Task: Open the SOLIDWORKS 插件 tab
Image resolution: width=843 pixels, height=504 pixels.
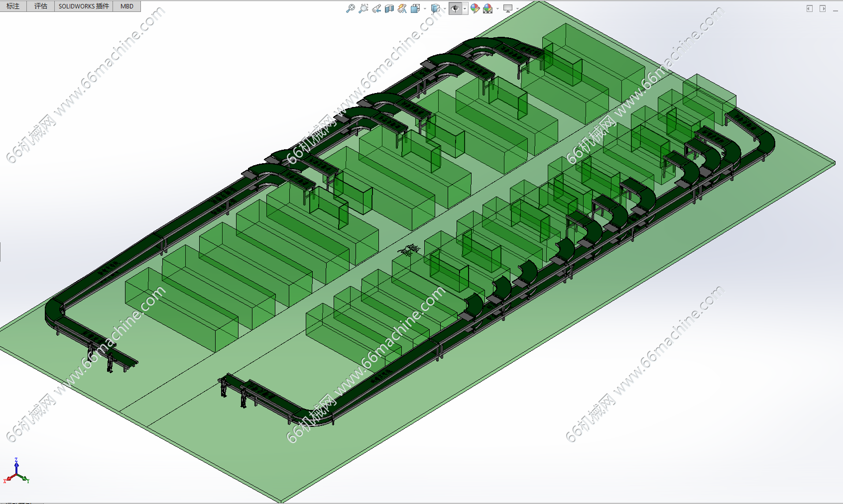Action: point(84,6)
